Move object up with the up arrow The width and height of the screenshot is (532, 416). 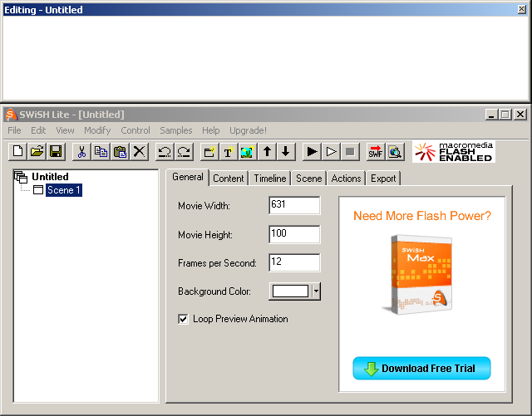point(267,151)
